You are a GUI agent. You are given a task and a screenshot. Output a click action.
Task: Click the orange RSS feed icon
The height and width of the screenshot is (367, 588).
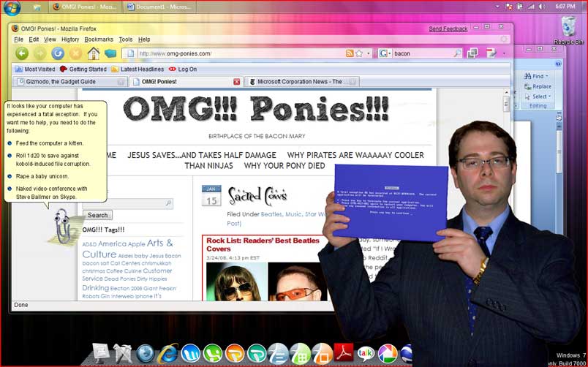350,53
